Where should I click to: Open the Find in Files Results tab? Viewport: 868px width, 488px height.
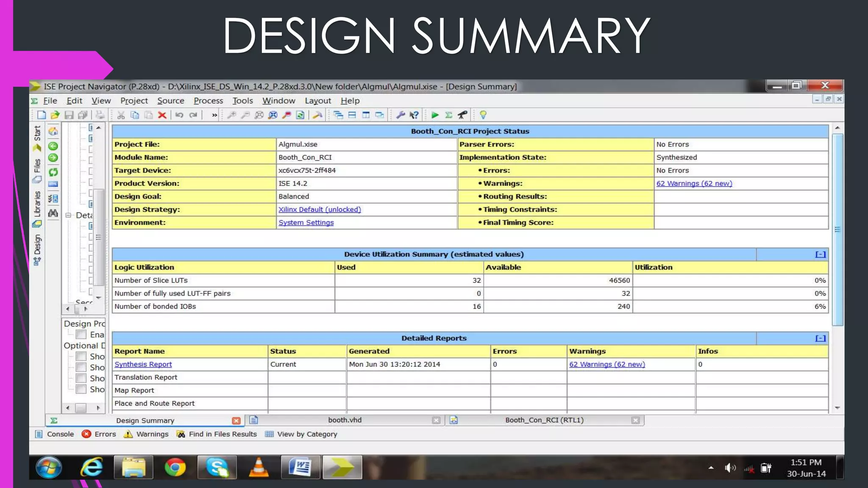pos(217,434)
